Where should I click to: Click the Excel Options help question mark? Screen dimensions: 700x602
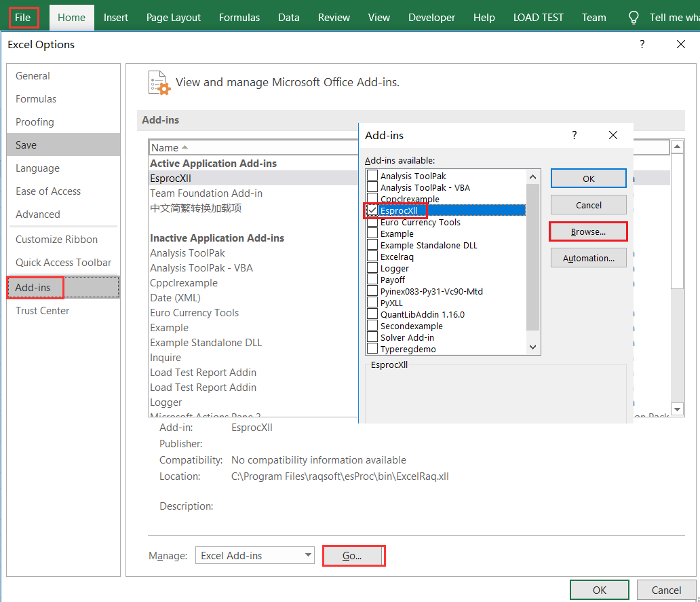pos(642,45)
